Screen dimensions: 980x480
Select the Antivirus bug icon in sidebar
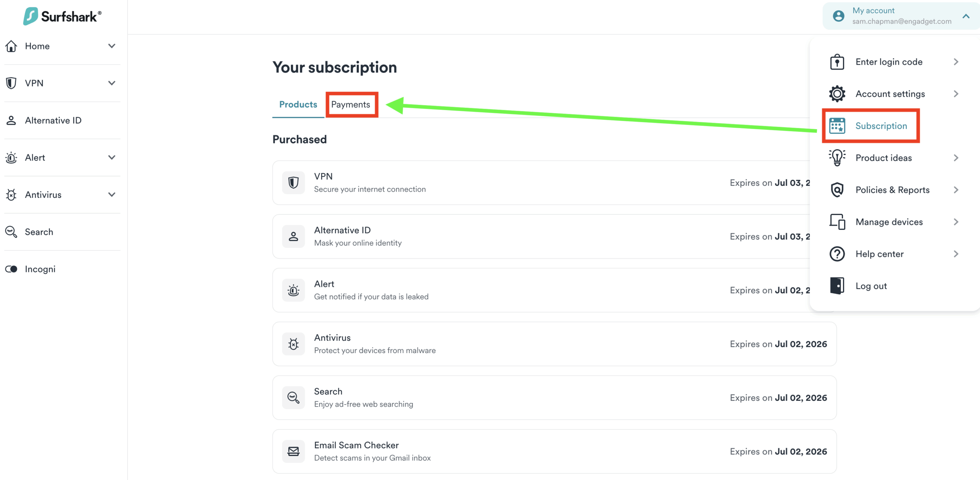[11, 195]
